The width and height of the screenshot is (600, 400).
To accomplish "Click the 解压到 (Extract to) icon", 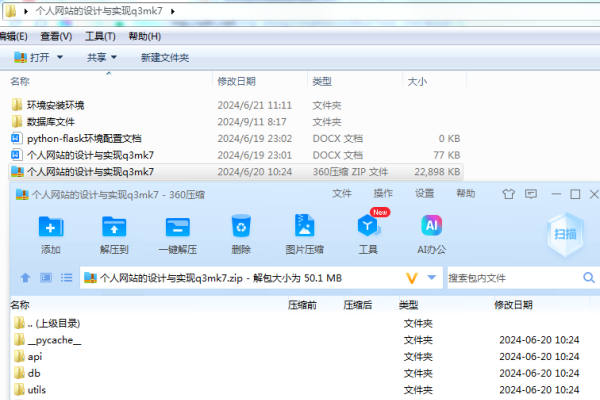I will tap(114, 227).
